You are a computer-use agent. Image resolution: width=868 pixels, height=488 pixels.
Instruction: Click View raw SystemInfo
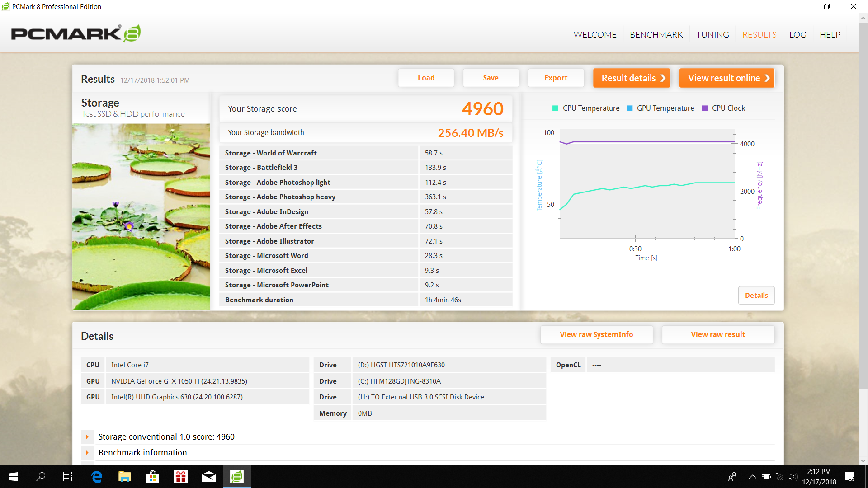pyautogui.click(x=596, y=334)
